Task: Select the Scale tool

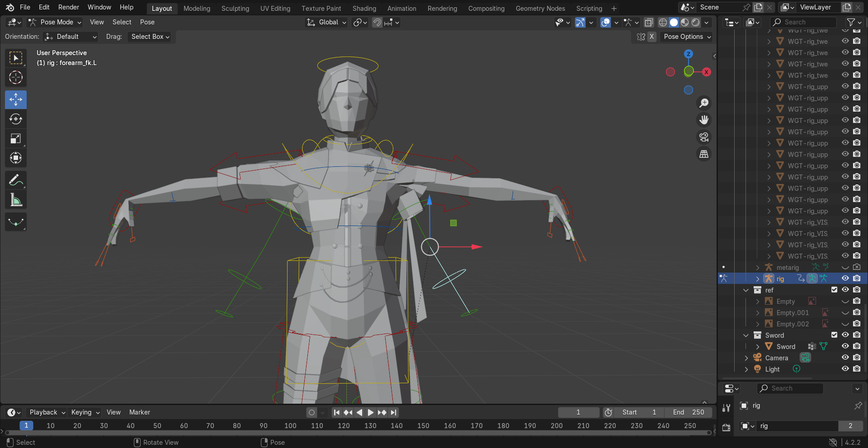Action: click(x=16, y=138)
